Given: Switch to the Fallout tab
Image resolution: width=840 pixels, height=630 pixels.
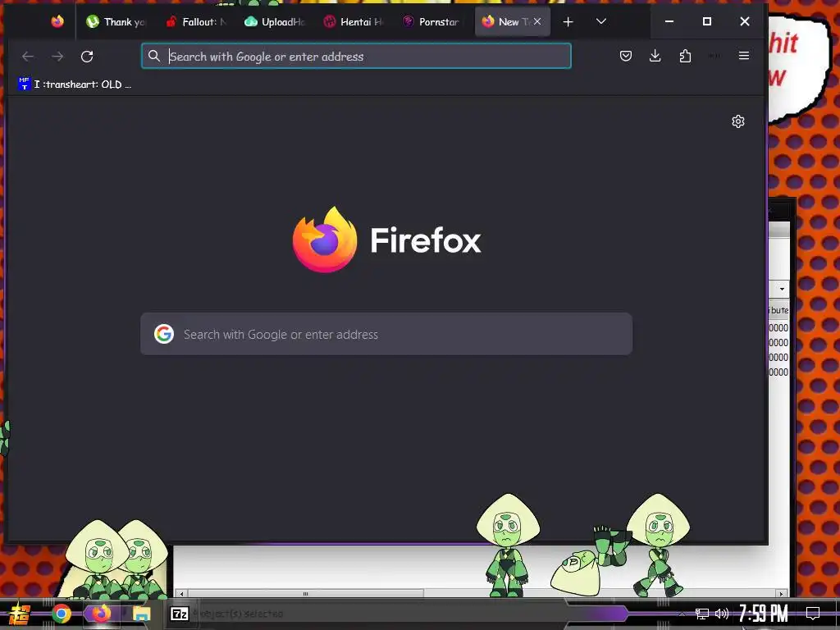Looking at the screenshot, I should click(195, 22).
